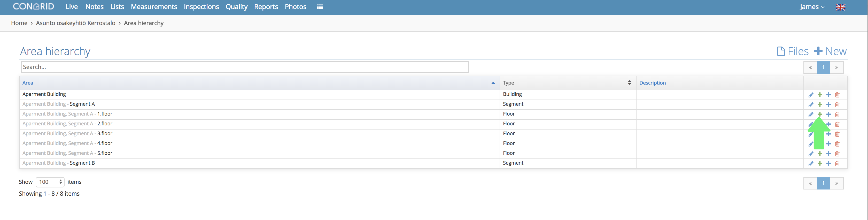Open the list menu icon in navbar

point(320,7)
